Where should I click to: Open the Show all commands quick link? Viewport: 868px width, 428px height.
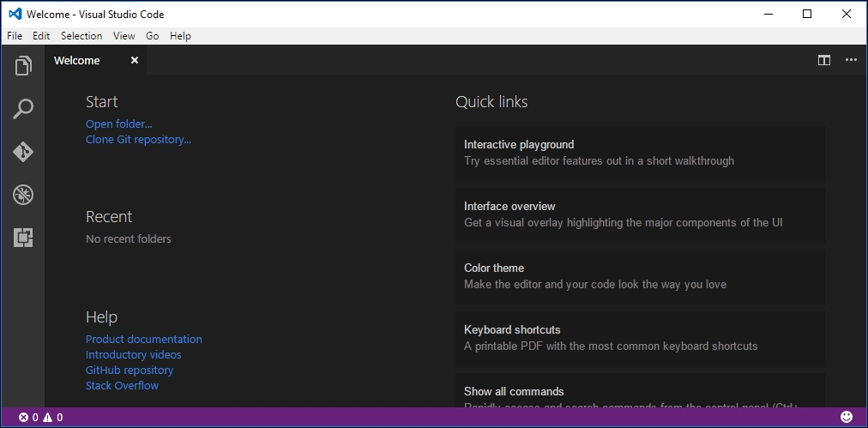pos(640,390)
